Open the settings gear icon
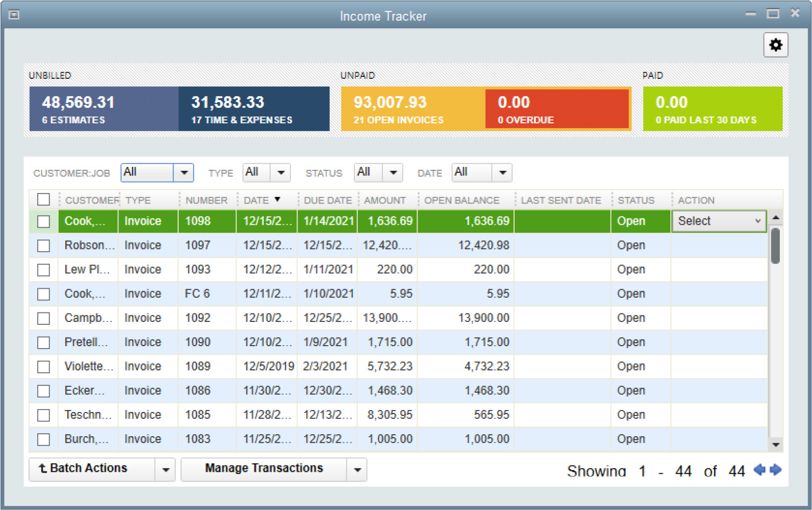The height and width of the screenshot is (510, 812). (775, 45)
